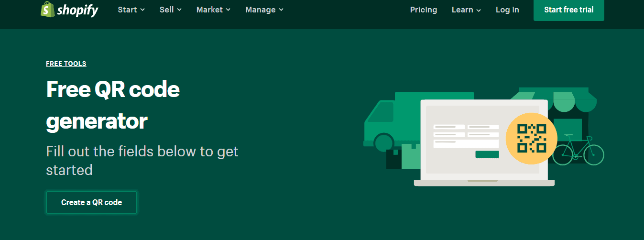Open the FREE TOOLS link
The height and width of the screenshot is (240, 644).
pos(66,64)
